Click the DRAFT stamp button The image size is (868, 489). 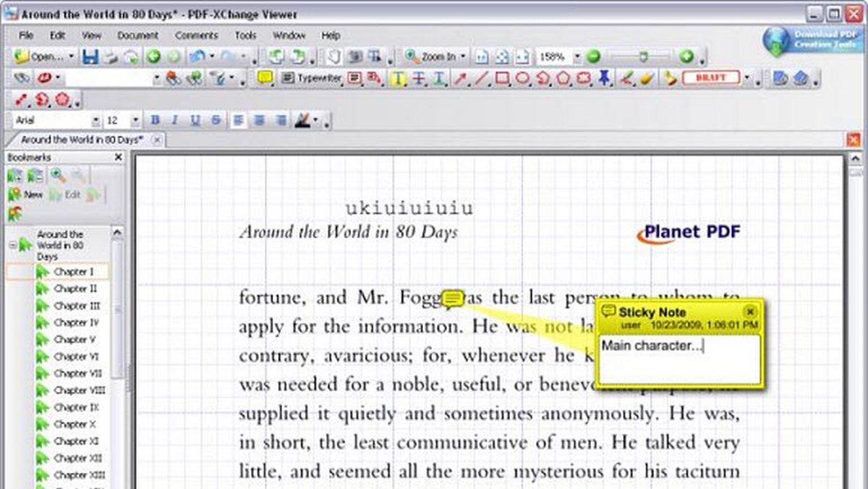click(x=710, y=77)
